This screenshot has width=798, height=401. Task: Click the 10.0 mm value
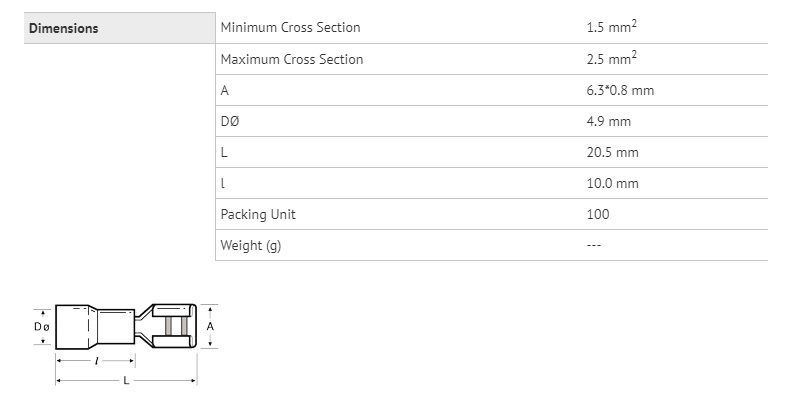pos(612,184)
